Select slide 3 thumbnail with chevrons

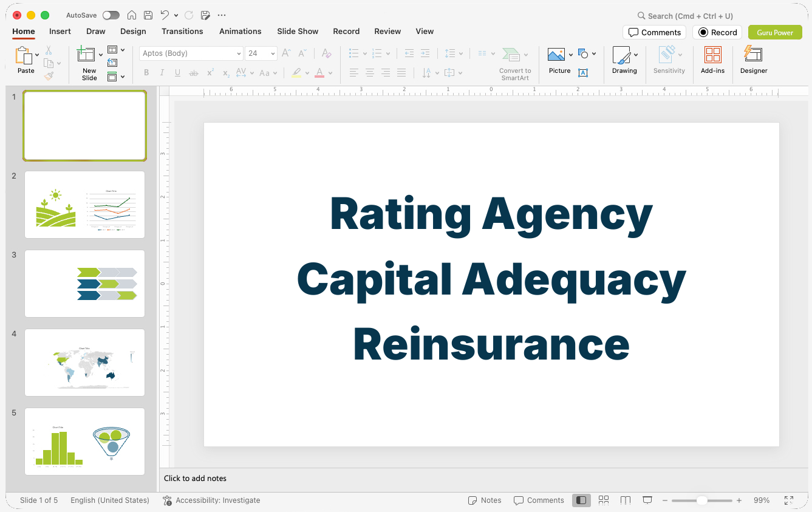pos(84,284)
